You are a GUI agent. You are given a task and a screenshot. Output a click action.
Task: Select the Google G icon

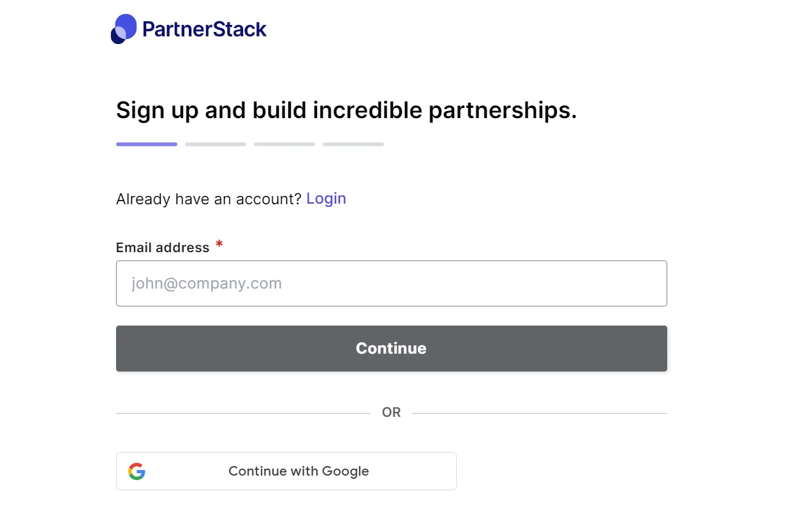tap(137, 471)
